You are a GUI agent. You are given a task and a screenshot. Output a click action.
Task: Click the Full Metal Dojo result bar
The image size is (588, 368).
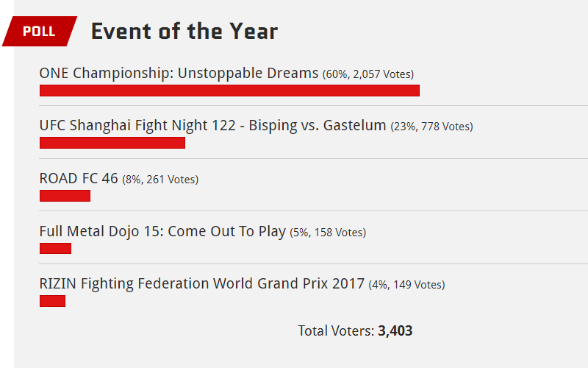(x=56, y=248)
